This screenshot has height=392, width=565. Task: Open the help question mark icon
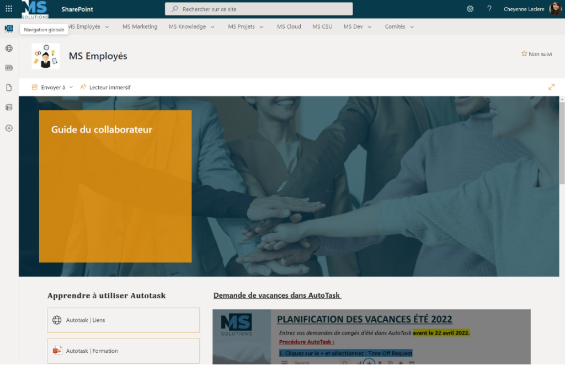pos(489,9)
